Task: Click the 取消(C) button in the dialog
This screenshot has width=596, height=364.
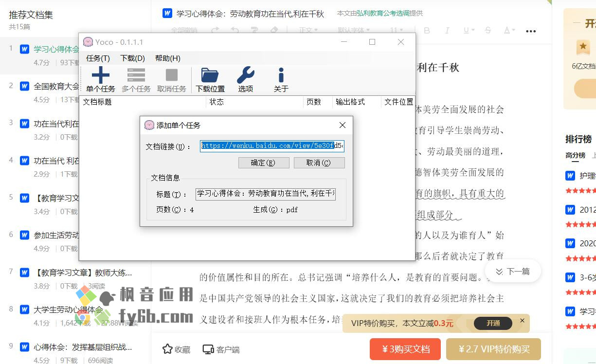Action: point(319,163)
